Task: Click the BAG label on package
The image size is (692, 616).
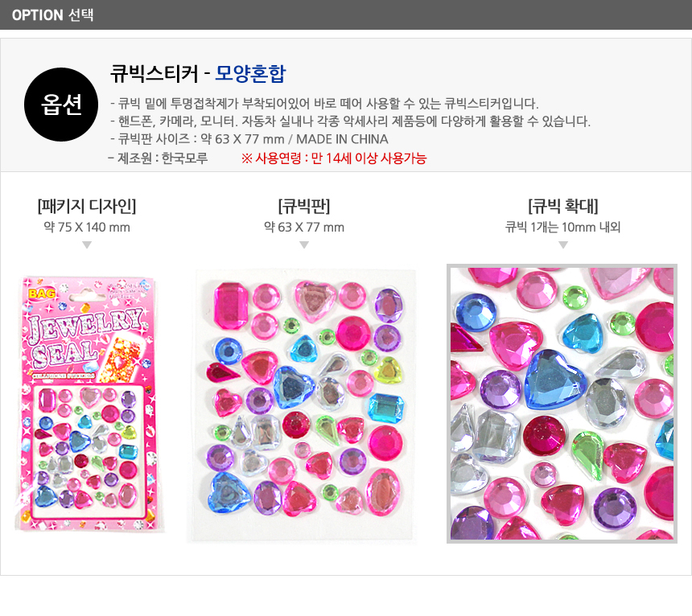Action: click(x=42, y=294)
